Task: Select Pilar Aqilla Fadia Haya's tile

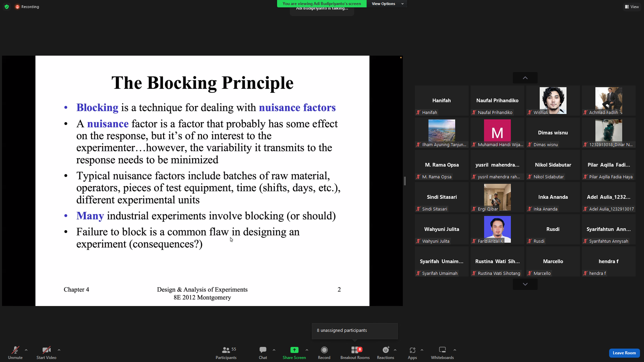Action: pyautogui.click(x=609, y=165)
